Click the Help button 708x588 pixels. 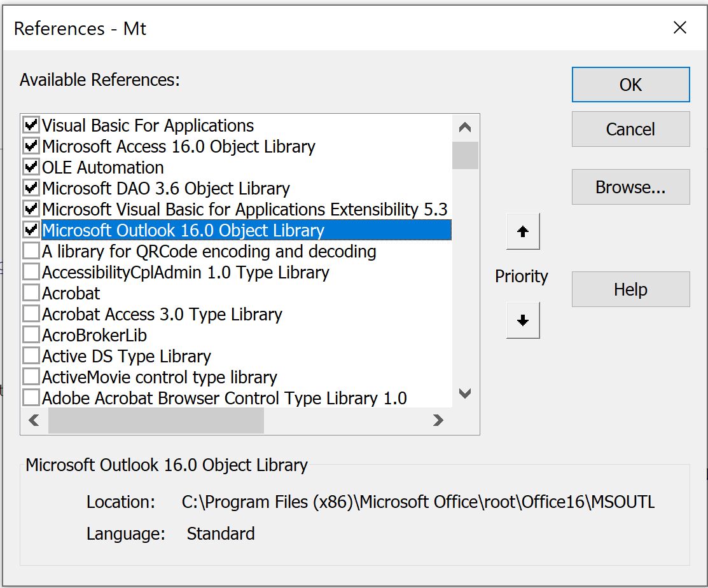click(x=630, y=289)
